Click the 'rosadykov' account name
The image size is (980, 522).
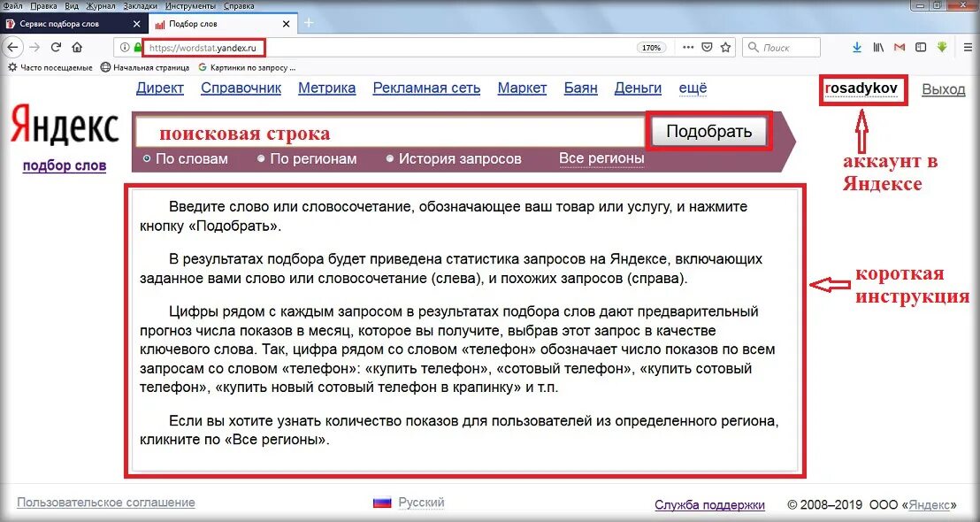point(861,88)
